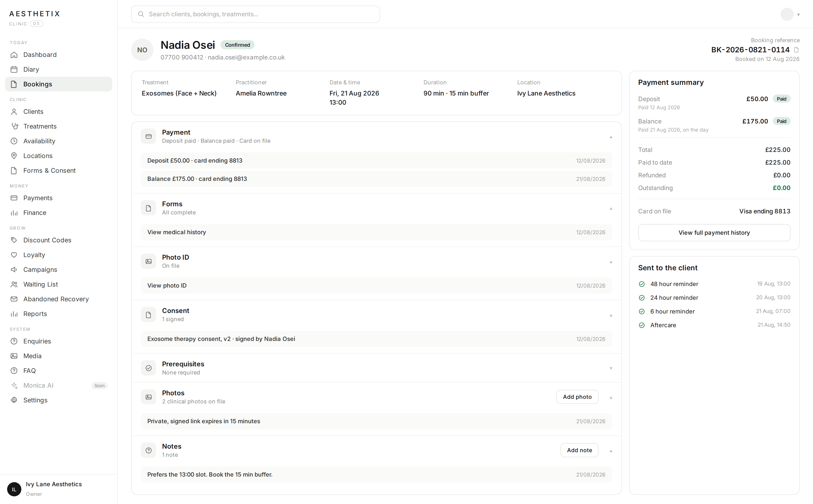Viewport: 813px width, 504px height.
Task: Click the magnifier icon in the search bar
Action: pos(141,14)
